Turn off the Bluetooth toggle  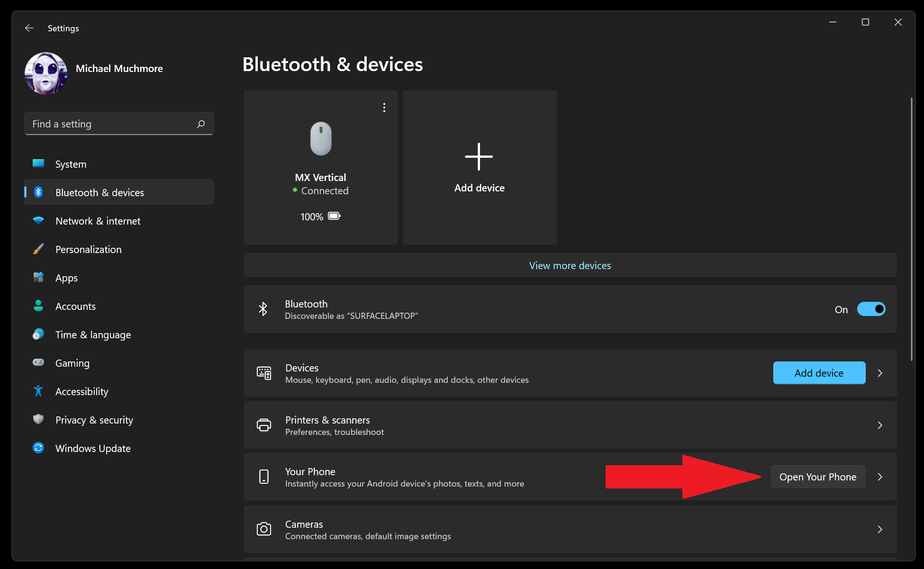(x=871, y=309)
